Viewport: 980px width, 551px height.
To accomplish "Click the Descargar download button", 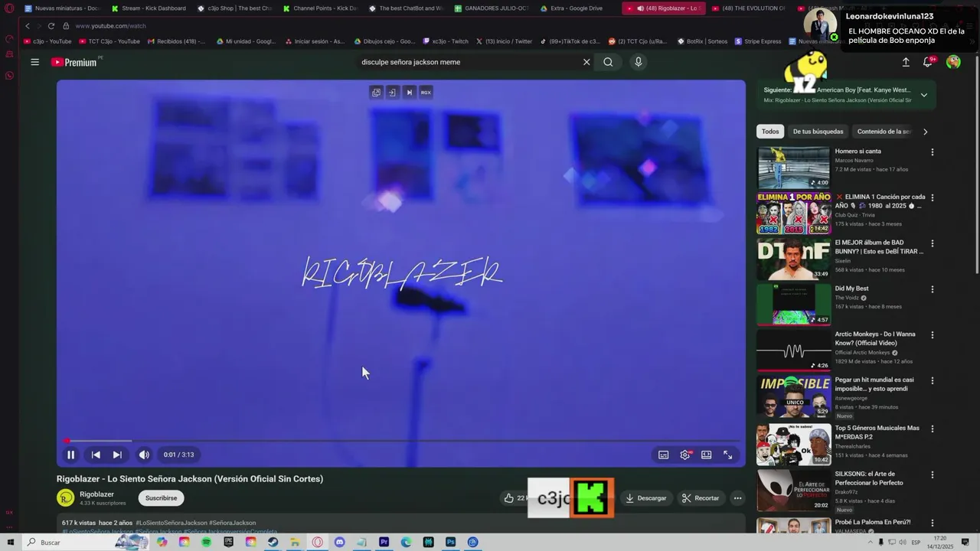I will (x=645, y=498).
